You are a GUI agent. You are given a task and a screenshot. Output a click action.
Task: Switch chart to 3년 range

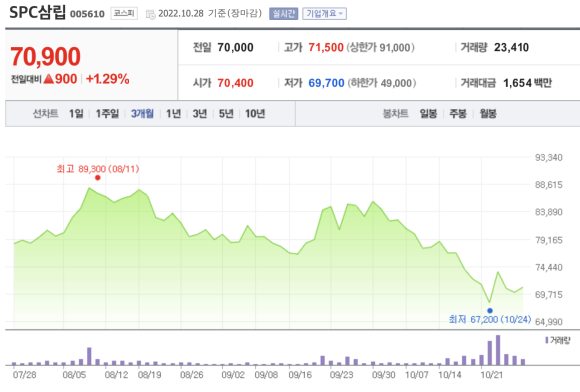(200, 114)
